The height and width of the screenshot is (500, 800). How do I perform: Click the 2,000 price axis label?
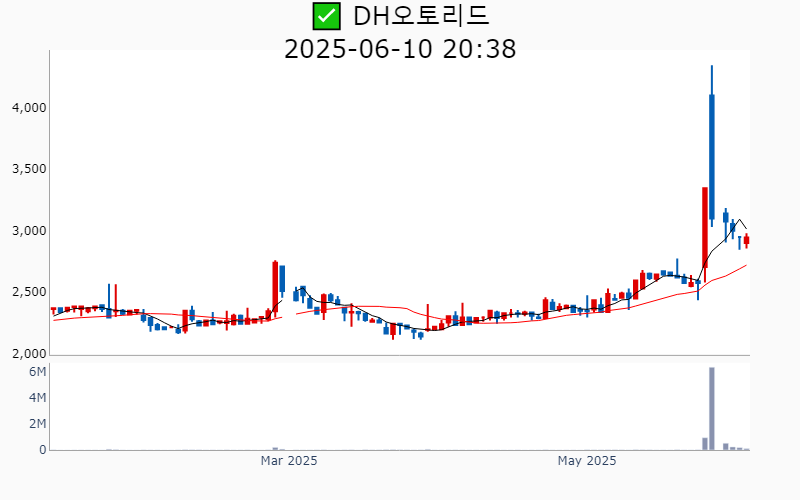[x=29, y=354]
